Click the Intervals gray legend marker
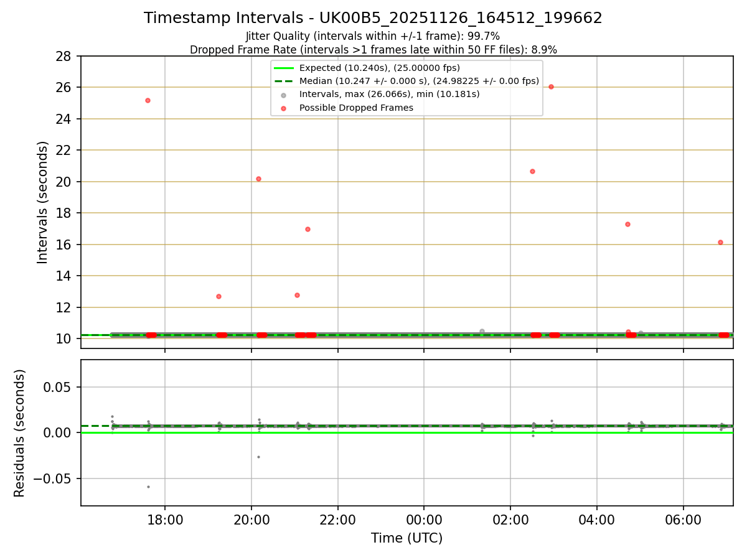747x560 pixels. 284,95
